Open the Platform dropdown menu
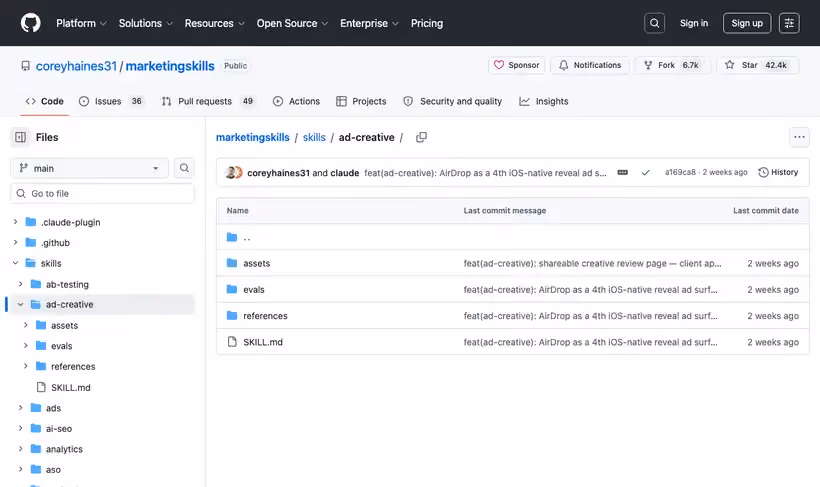 coord(81,23)
